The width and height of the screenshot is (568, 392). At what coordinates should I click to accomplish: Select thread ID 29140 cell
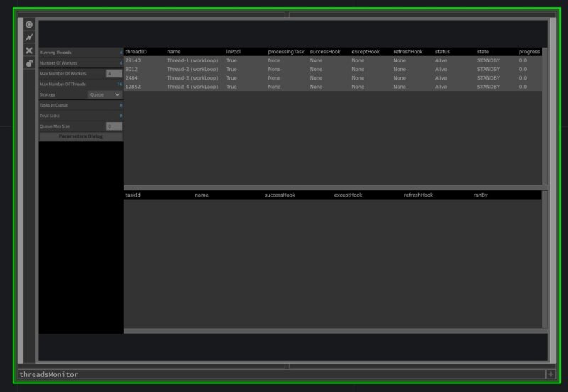tap(133, 60)
